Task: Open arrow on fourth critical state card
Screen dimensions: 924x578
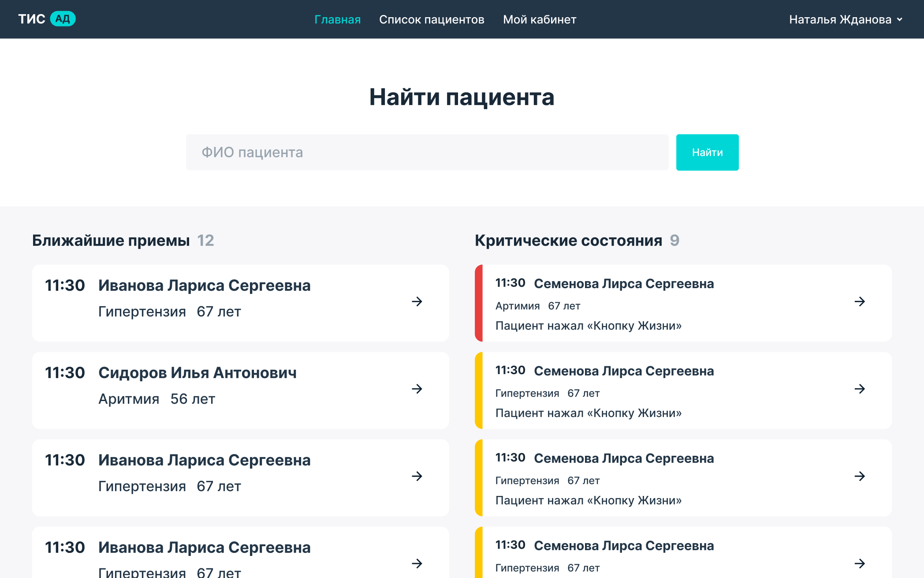Action: [x=859, y=563]
